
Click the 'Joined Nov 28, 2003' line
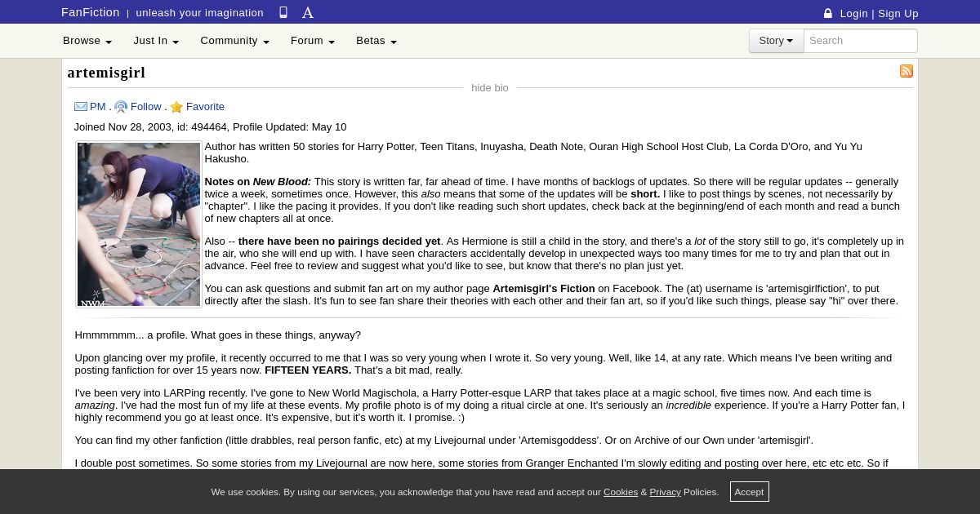[x=210, y=127]
